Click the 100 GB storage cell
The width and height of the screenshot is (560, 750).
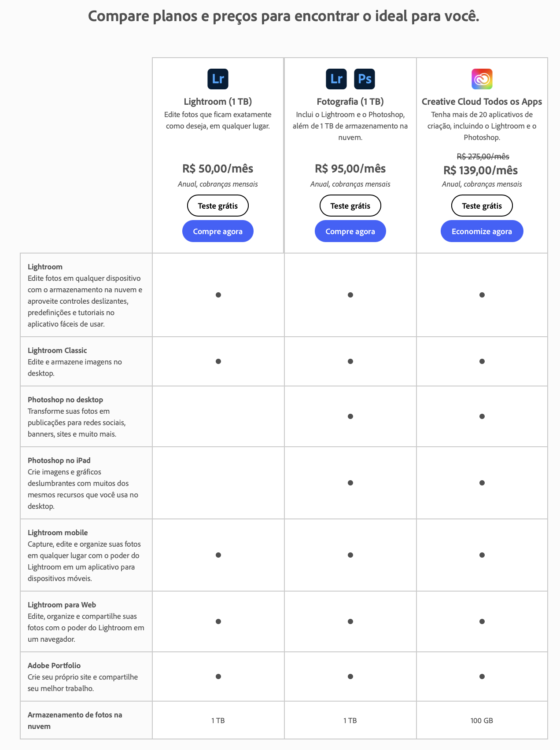pyautogui.click(x=482, y=721)
